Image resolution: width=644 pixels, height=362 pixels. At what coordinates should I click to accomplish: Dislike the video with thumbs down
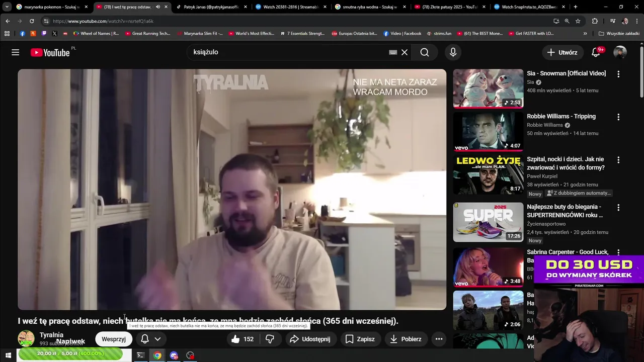coord(270,339)
